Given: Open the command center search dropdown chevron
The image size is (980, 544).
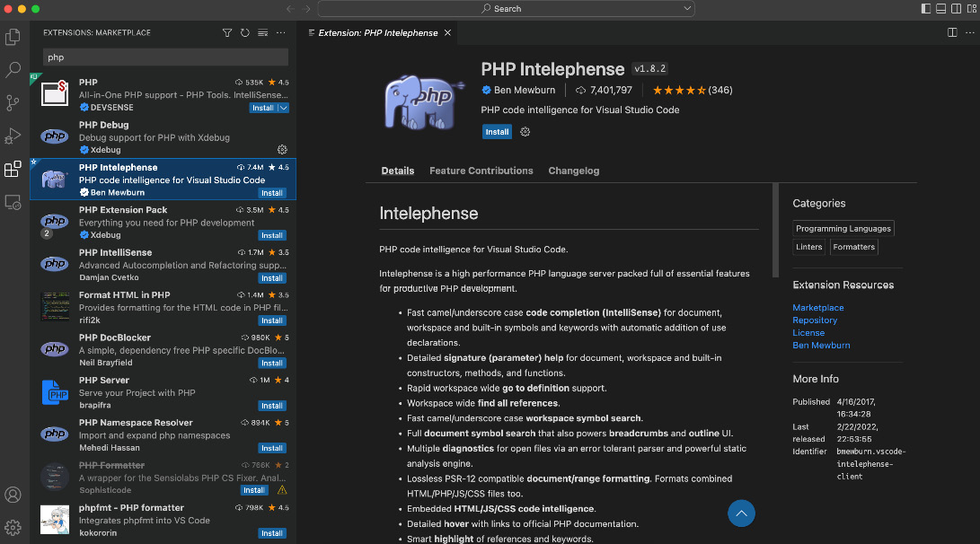Looking at the screenshot, I should 687,9.
